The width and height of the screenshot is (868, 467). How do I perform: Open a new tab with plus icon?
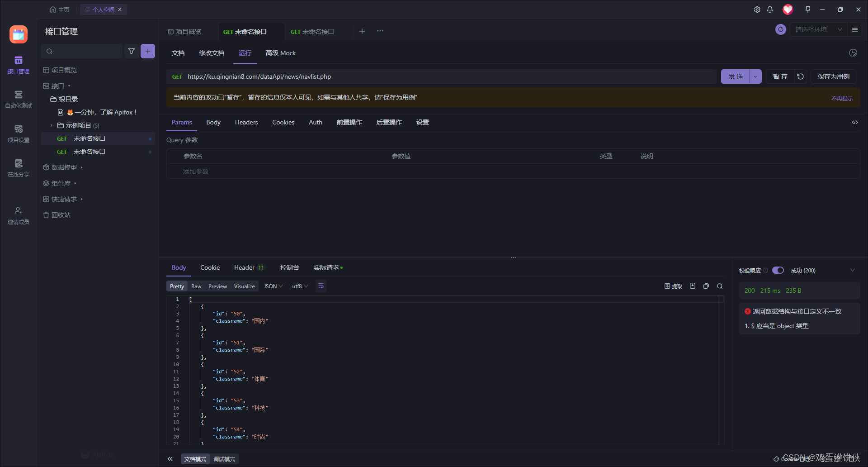362,31
